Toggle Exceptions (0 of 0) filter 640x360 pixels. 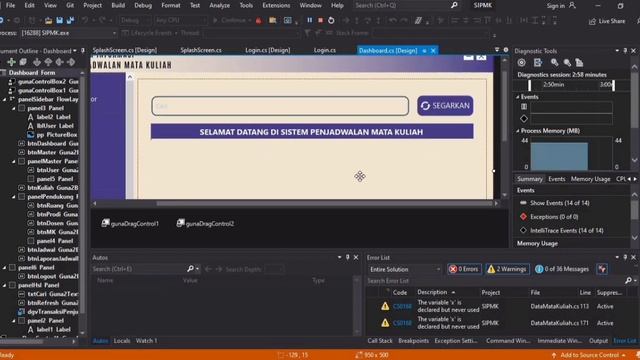[x=549, y=217]
